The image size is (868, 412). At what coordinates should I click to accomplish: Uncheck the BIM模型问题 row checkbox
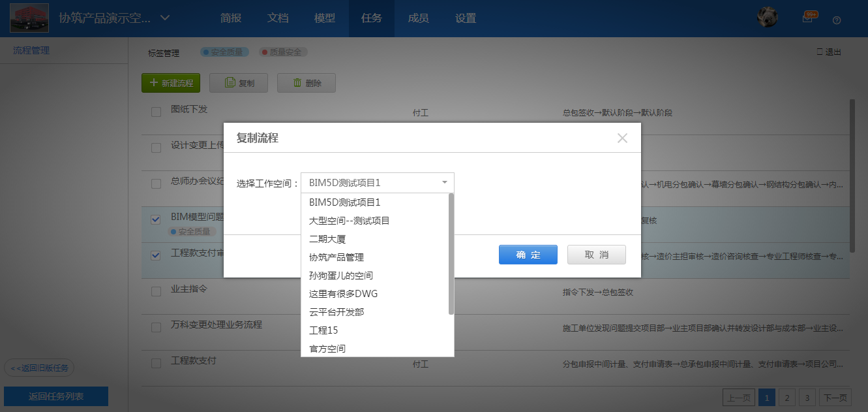point(156,219)
